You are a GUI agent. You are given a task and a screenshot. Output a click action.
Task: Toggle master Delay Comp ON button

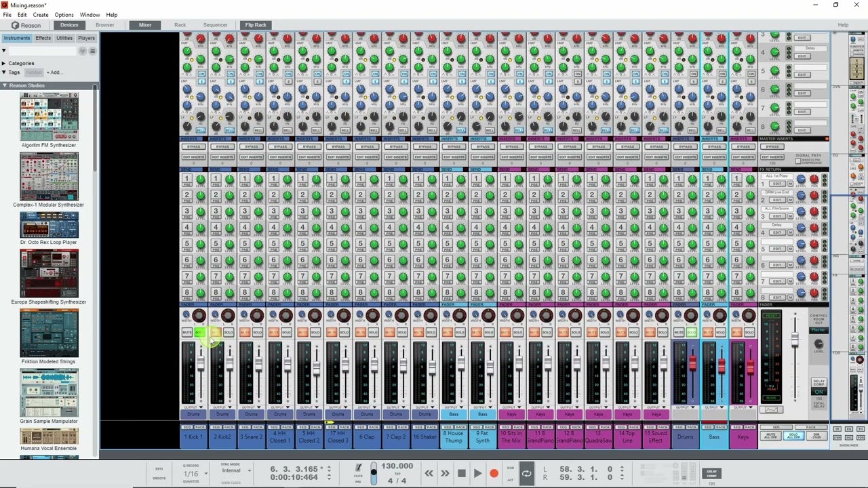click(818, 392)
